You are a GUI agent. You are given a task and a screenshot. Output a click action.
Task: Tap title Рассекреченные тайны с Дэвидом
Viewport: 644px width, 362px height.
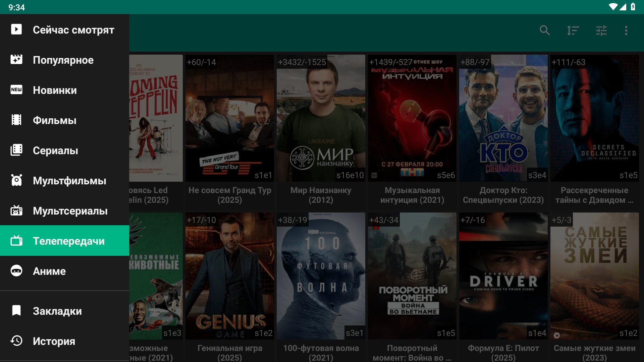(x=595, y=195)
